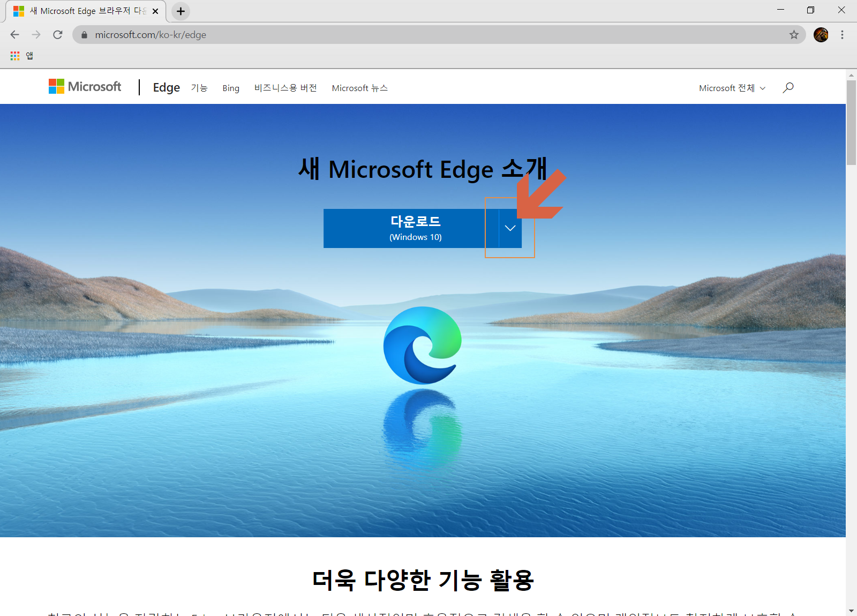Open the Bing nav link

point(231,88)
